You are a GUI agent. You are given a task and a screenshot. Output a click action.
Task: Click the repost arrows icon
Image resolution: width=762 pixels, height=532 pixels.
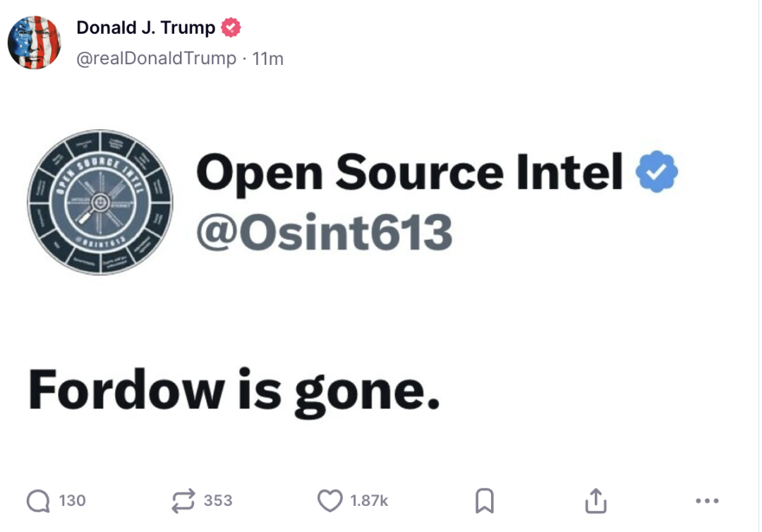click(184, 501)
